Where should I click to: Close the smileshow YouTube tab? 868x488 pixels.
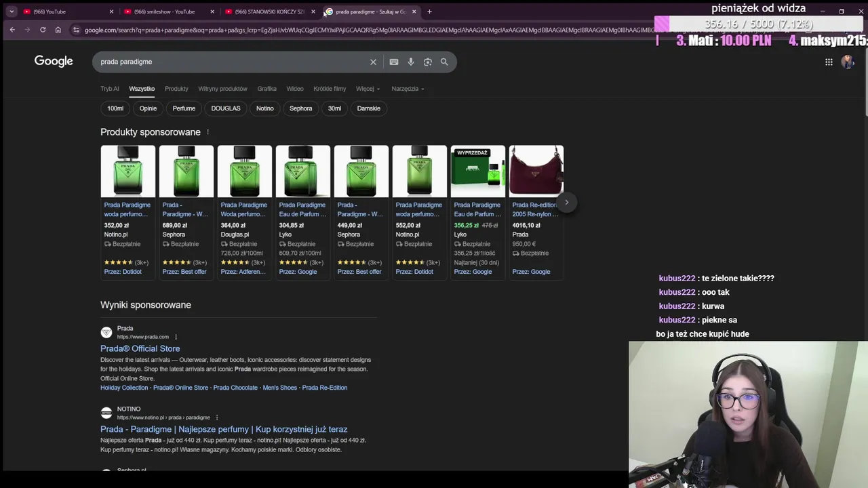(x=212, y=12)
